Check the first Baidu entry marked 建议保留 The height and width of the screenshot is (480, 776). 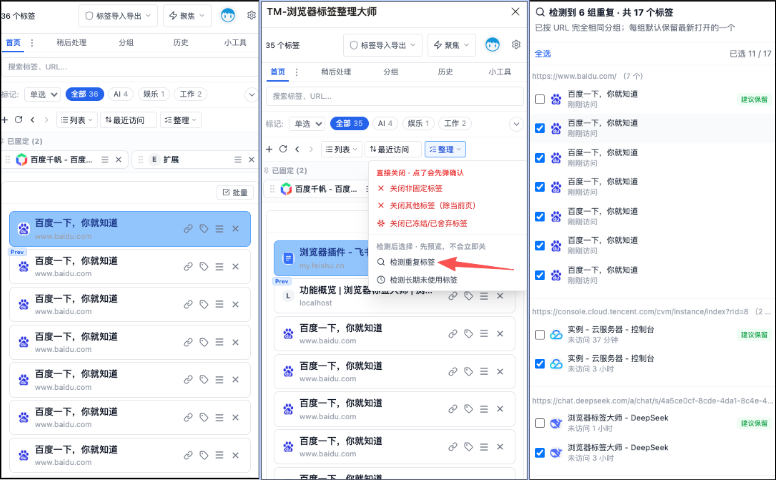pos(540,99)
